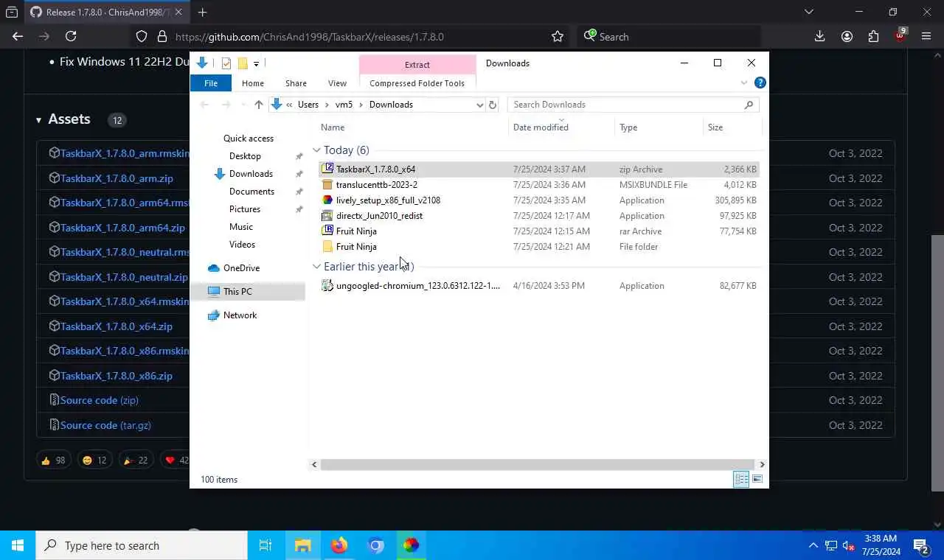The height and width of the screenshot is (560, 944).
Task: Click the Explorer horizontal scrollbar track
Action: tap(538, 464)
